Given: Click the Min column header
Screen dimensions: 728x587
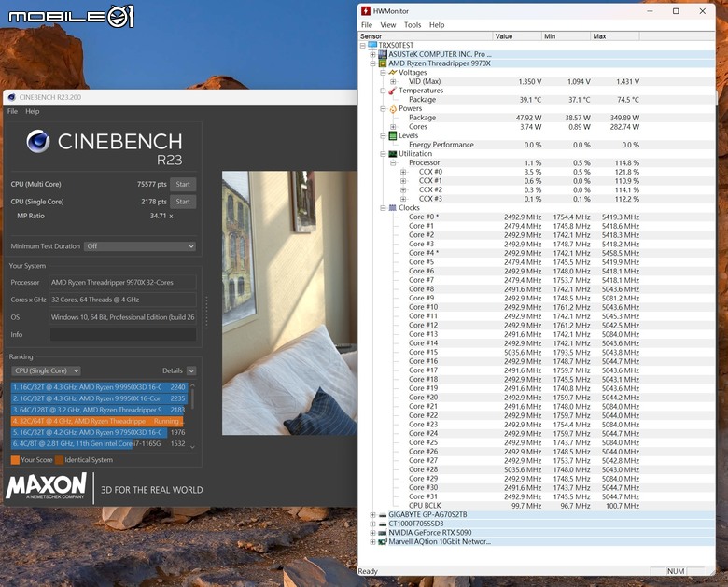Looking at the screenshot, I should [567, 36].
